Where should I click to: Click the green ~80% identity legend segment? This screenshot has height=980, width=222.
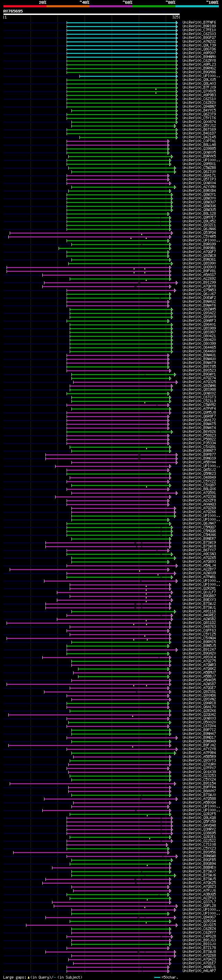154,6
